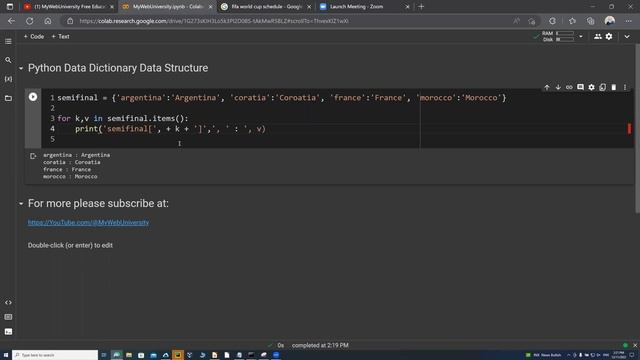Screen dimensions: 640x360
Task: Switch to MyWebUniversity YouTube tab
Action: [68, 7]
